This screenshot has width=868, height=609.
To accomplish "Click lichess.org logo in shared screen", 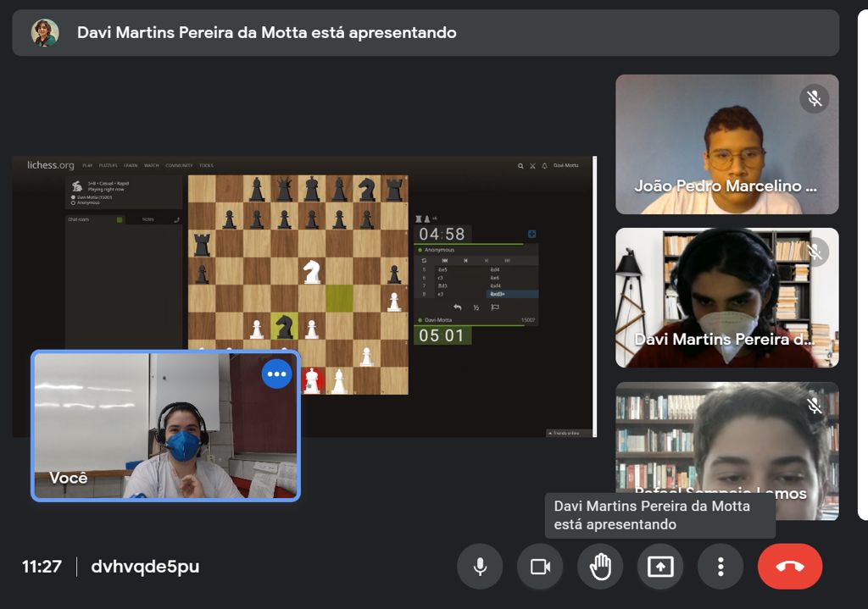I will tap(50, 165).
